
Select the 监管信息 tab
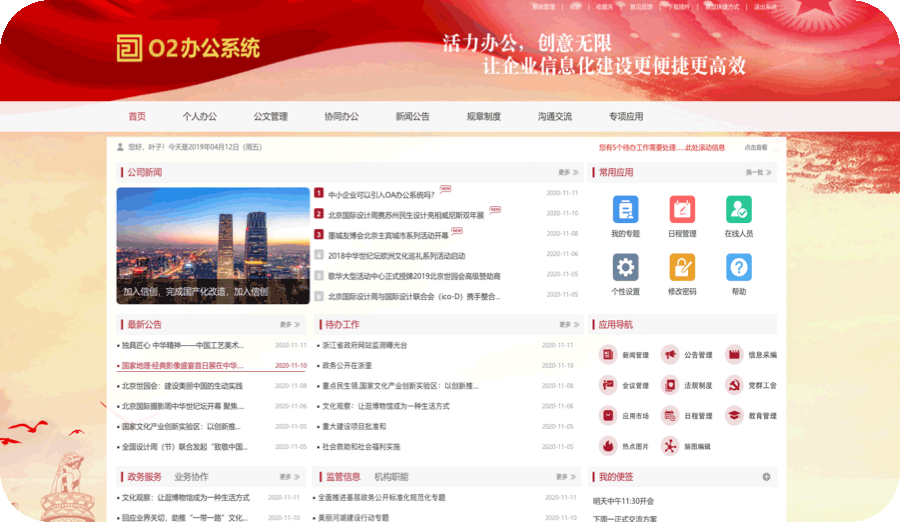click(x=343, y=477)
